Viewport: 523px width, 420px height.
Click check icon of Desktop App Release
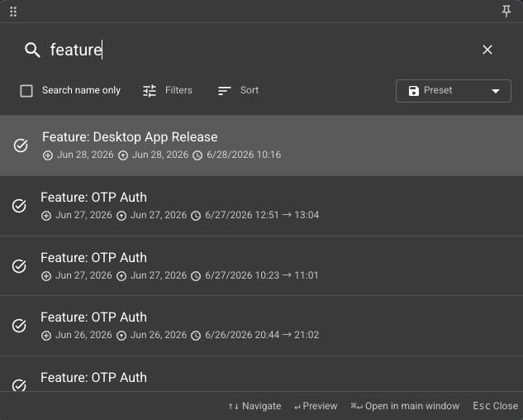tap(21, 146)
